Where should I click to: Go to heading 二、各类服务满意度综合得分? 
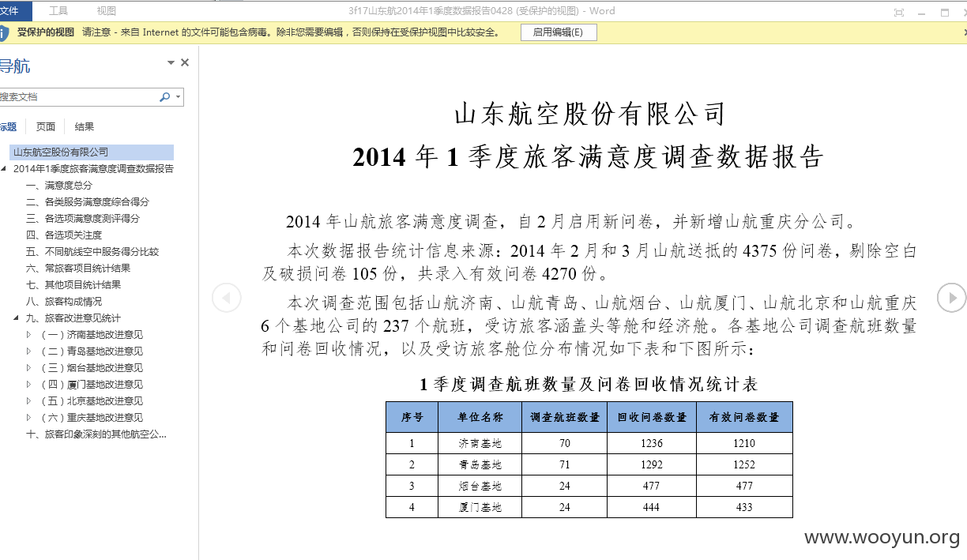(88, 202)
